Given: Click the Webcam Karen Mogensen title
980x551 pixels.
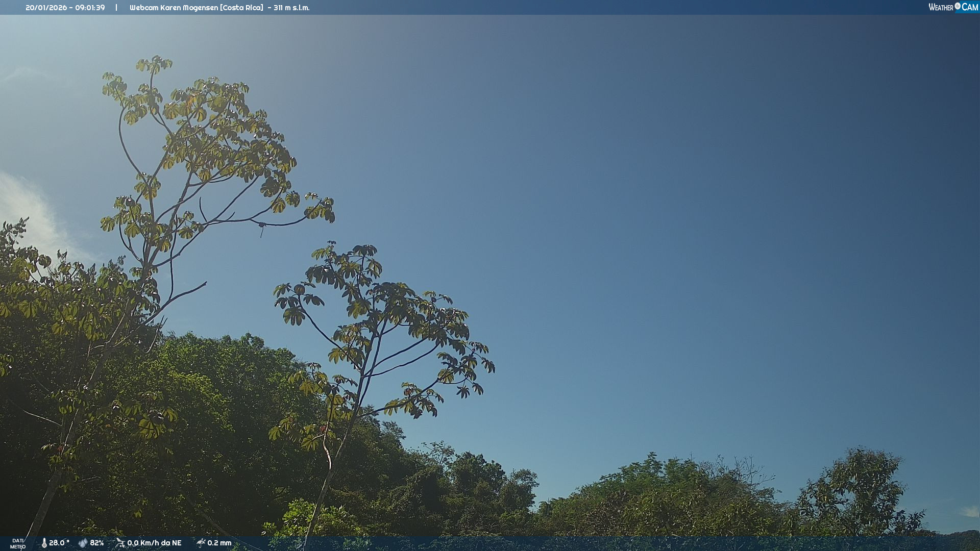Looking at the screenshot, I should click(x=174, y=8).
